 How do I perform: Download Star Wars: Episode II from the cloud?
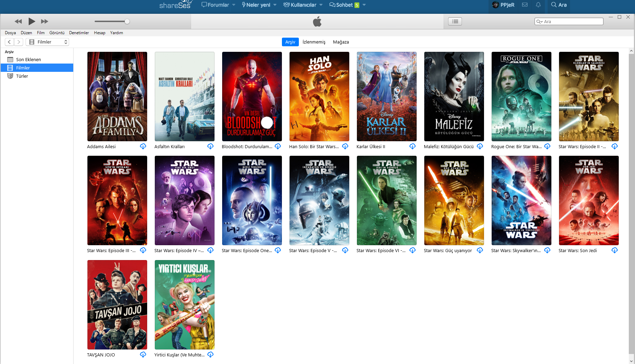[x=615, y=146]
